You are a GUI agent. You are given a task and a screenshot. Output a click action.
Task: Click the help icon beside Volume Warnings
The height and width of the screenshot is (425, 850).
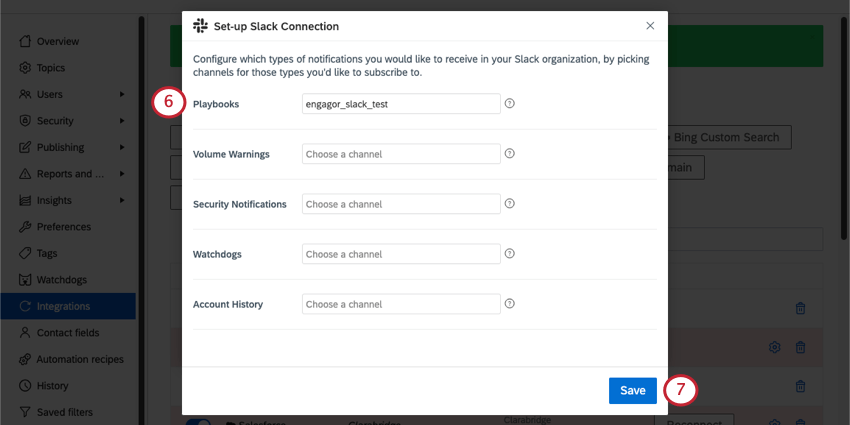pos(510,153)
